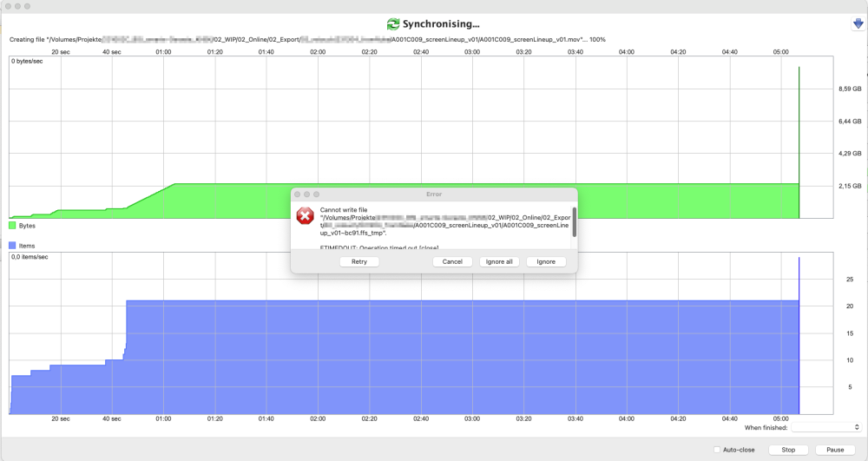Image resolution: width=868 pixels, height=461 pixels.
Task: Click the blue minimize-to-tray arrow icon
Action: point(858,24)
